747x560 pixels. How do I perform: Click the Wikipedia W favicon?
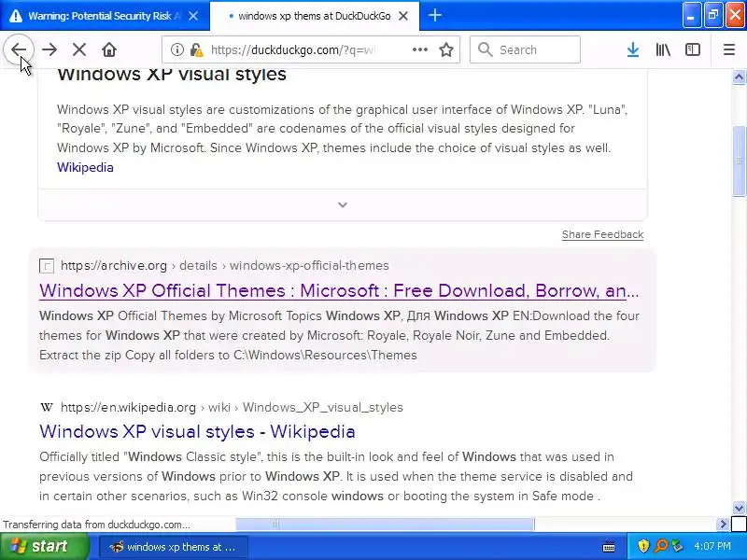coord(46,407)
